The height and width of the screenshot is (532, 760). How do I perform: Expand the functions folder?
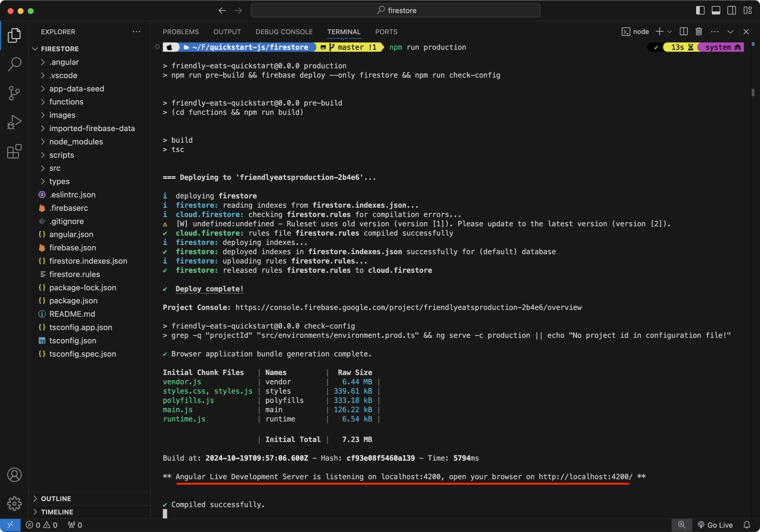point(66,102)
